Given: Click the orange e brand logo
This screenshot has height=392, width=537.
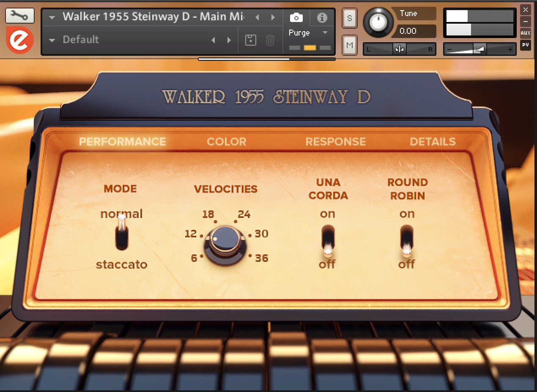Looking at the screenshot, I should click(19, 40).
